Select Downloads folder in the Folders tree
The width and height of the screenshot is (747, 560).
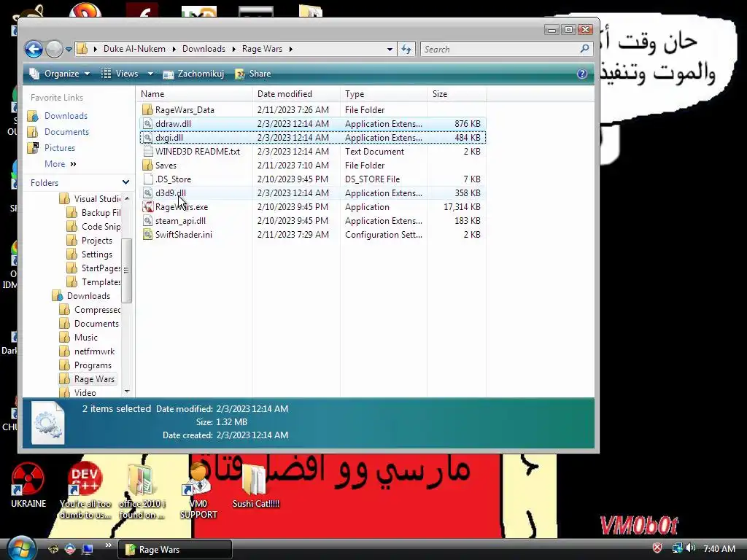82,295
